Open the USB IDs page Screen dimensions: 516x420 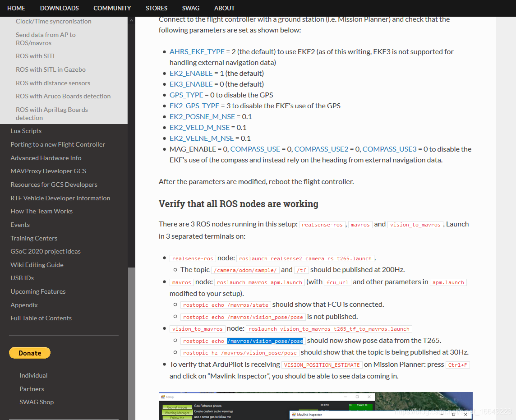click(22, 278)
